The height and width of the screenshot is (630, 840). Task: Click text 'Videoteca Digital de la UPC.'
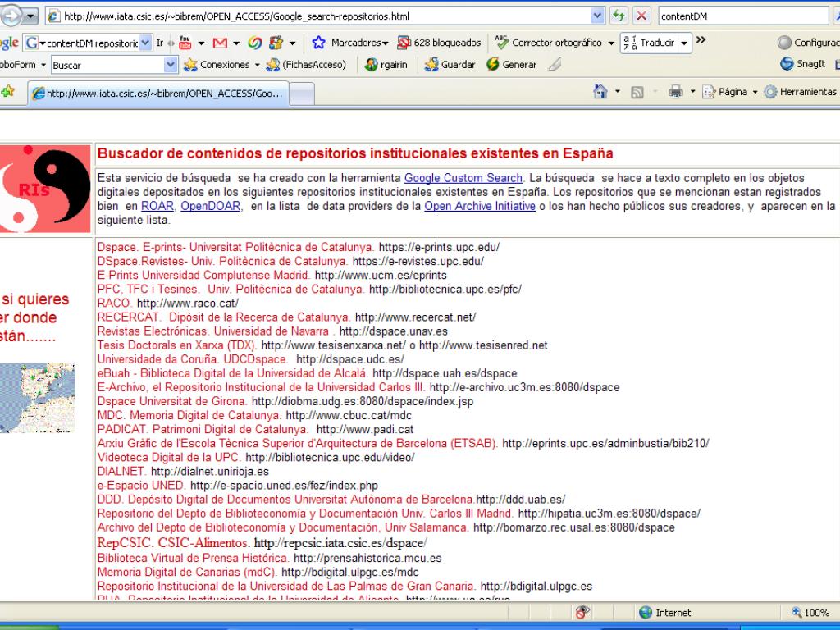[x=169, y=458]
